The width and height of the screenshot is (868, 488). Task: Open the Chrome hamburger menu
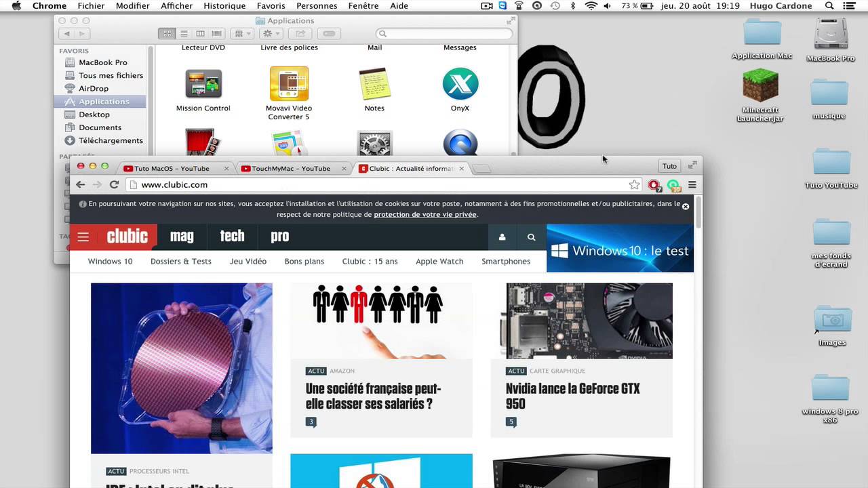click(692, 184)
